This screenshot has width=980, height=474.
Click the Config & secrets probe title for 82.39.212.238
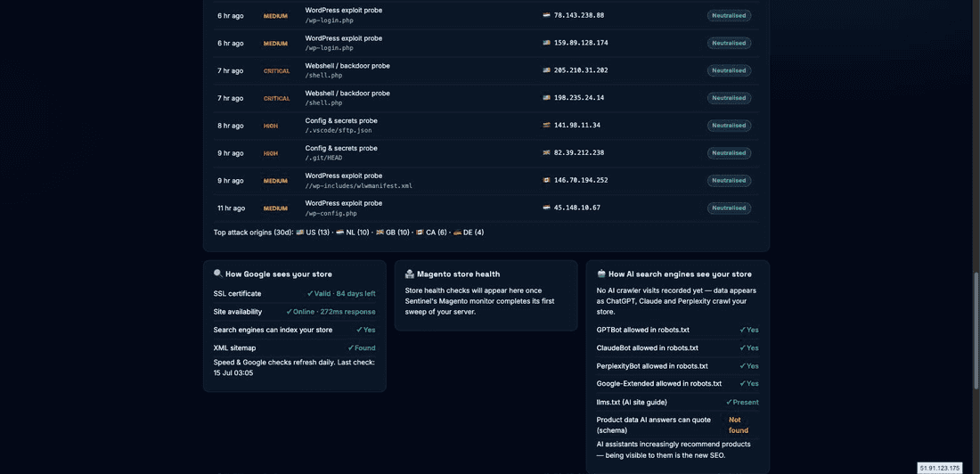click(341, 148)
